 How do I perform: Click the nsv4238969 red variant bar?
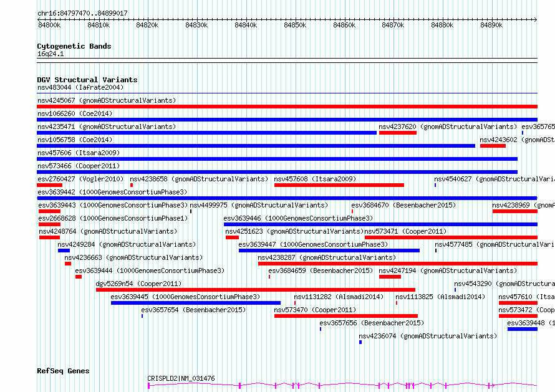pos(515,211)
